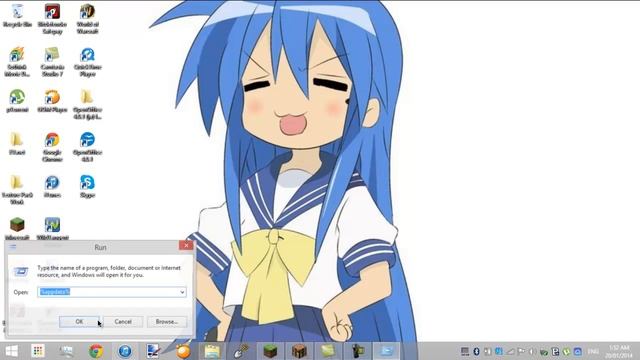Click Cancel in the Run dialog
This screenshot has width=640, height=360.
point(123,322)
